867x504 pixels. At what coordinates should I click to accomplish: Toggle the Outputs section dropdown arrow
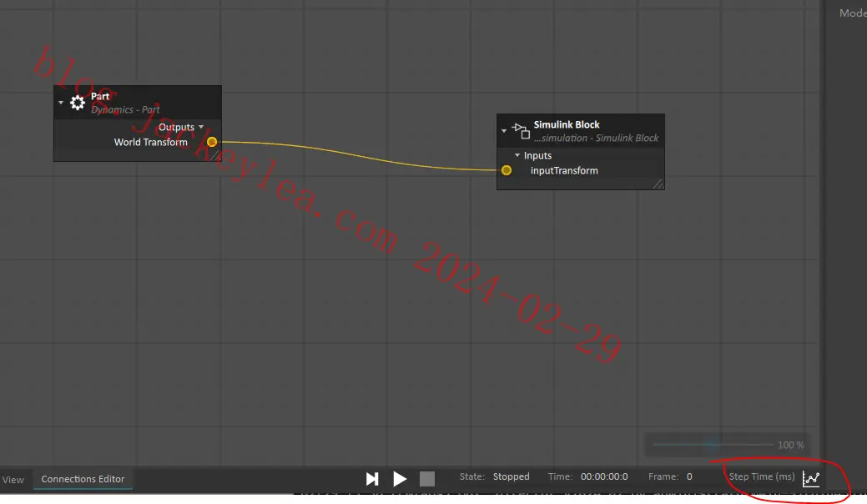[201, 127]
